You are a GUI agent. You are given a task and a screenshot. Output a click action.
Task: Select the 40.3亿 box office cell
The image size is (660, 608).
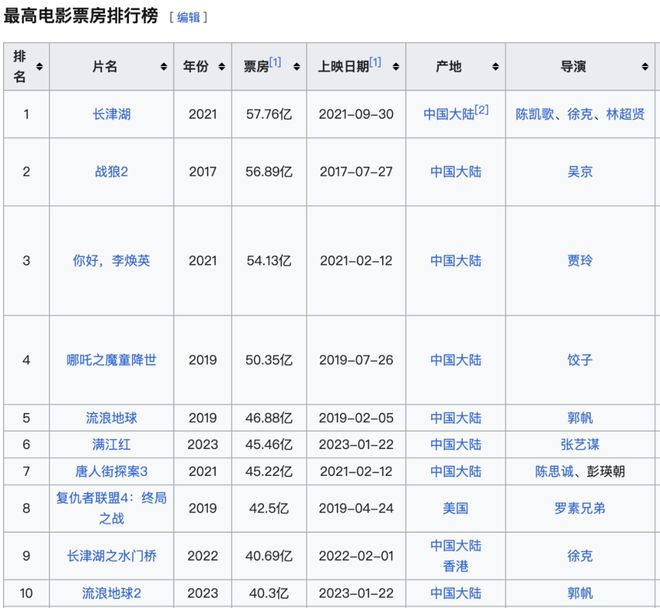[x=269, y=593]
